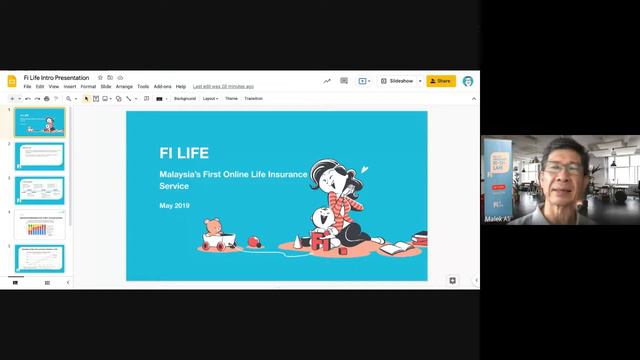Expand the line type dropdown arrow
The image size is (640, 360).
click(136, 99)
